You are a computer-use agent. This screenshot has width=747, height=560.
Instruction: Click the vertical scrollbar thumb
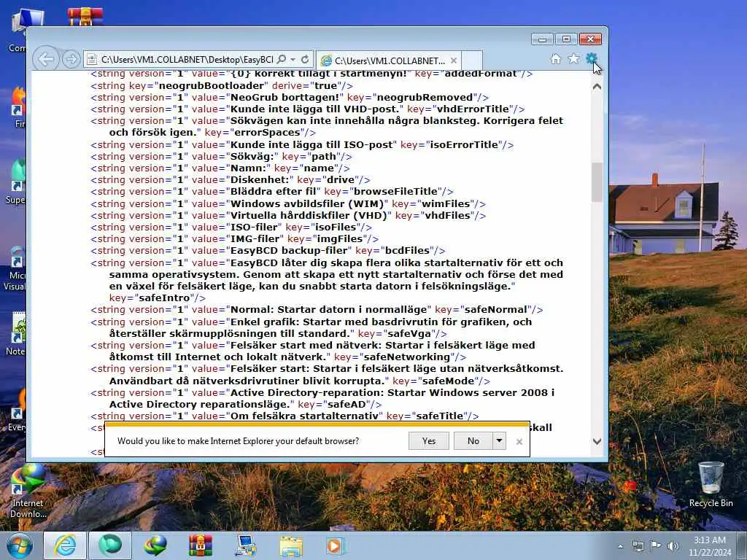597,182
